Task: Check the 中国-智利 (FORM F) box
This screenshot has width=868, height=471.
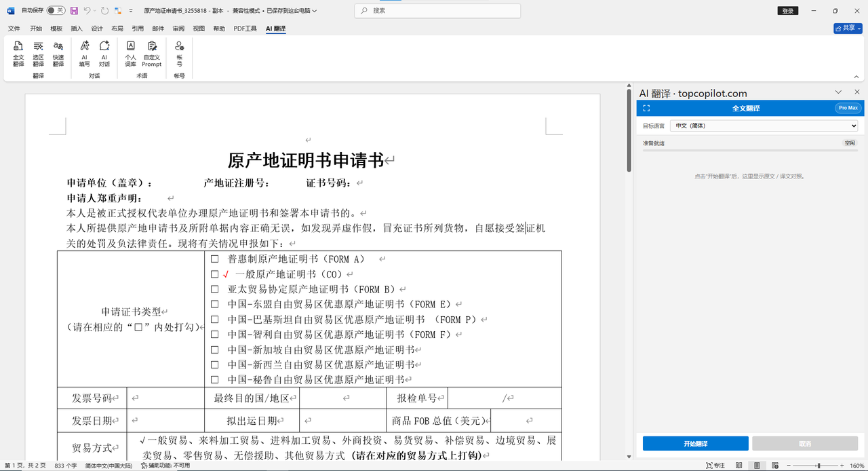Action: pos(215,335)
